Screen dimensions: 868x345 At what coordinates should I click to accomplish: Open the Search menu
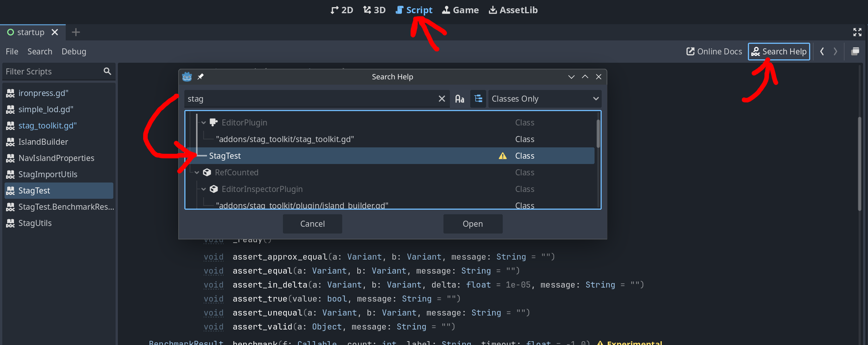(40, 51)
